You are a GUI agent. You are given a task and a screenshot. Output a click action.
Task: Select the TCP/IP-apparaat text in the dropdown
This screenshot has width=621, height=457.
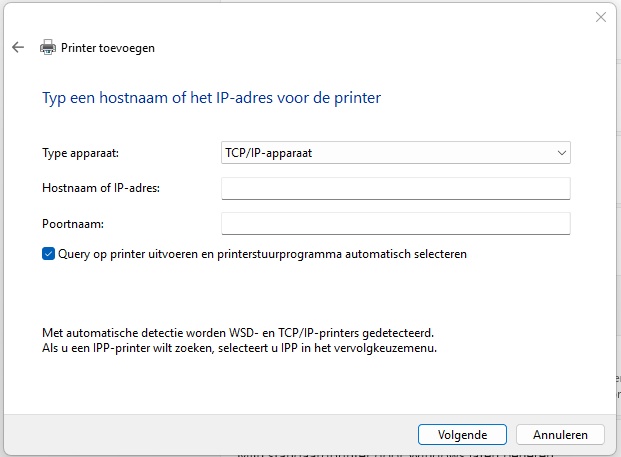tap(271, 153)
